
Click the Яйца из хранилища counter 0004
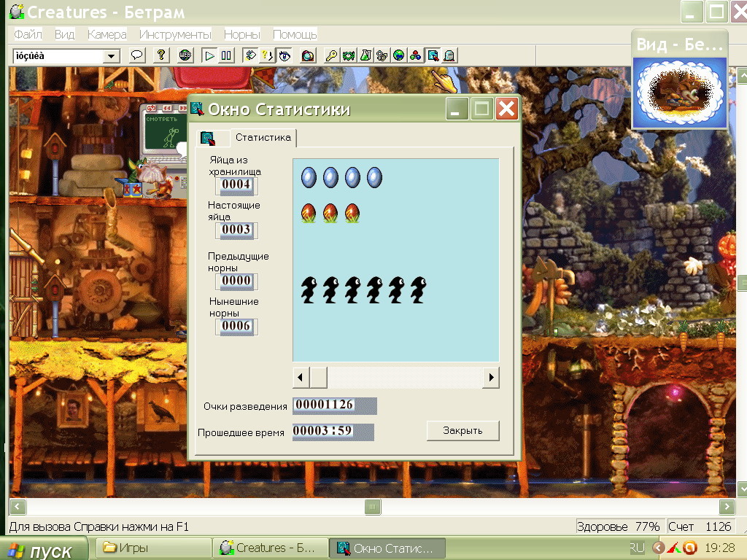pyautogui.click(x=236, y=184)
